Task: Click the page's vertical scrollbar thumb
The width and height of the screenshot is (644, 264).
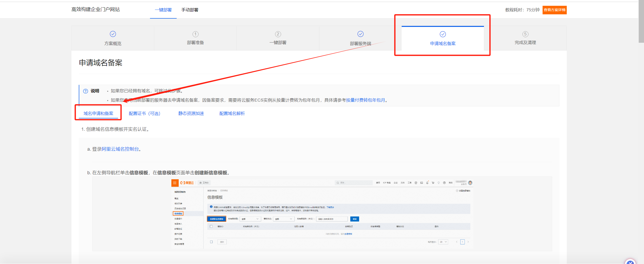Action: point(641,21)
